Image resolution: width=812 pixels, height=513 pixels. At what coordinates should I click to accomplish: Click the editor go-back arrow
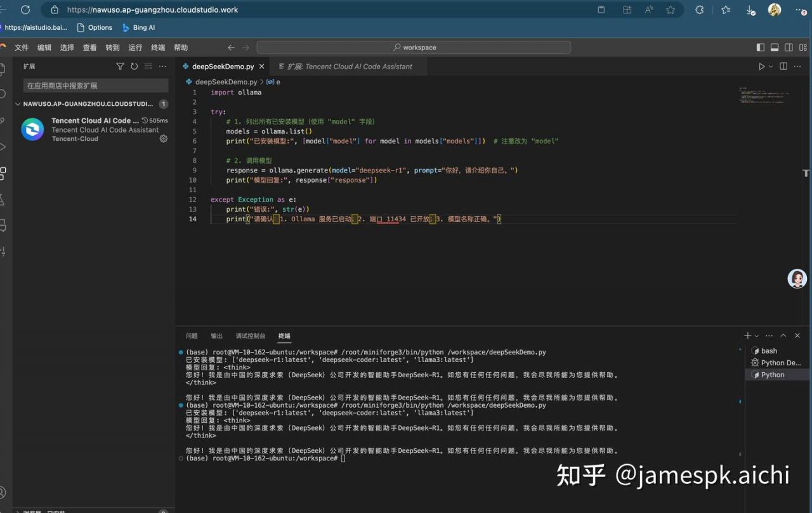232,48
